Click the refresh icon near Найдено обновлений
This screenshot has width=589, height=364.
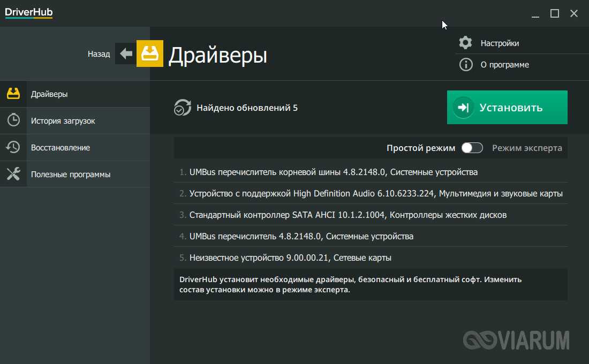point(183,108)
